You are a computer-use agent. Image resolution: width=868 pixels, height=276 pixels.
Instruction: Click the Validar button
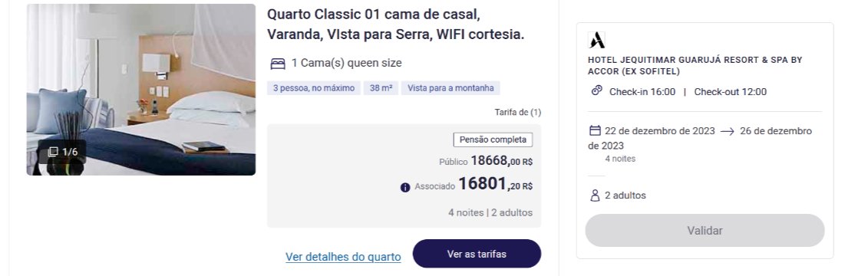pyautogui.click(x=705, y=231)
